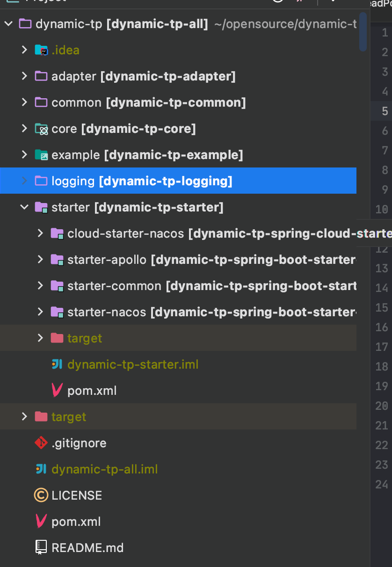
Task: Click the example module folder icon
Action: [x=42, y=155]
